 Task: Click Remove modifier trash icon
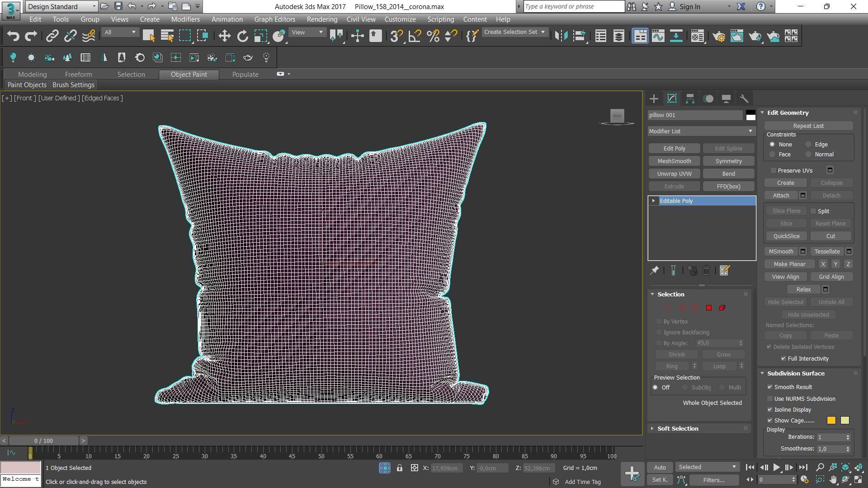(706, 270)
